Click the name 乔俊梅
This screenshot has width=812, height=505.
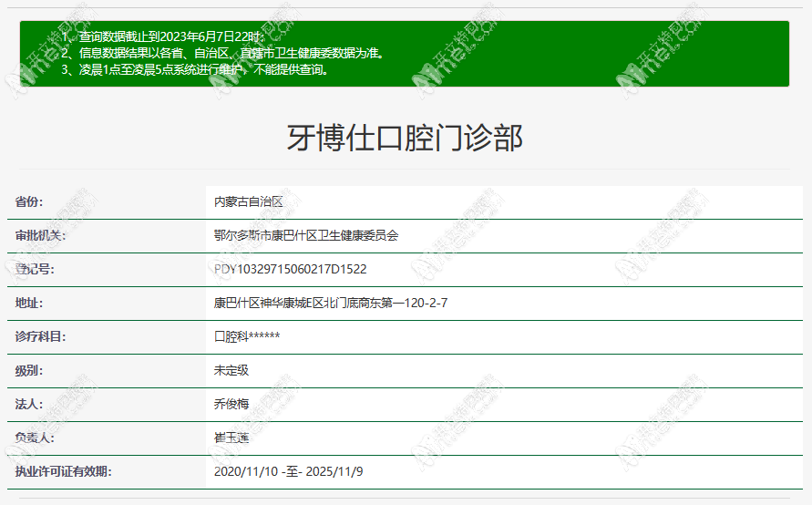click(231, 405)
